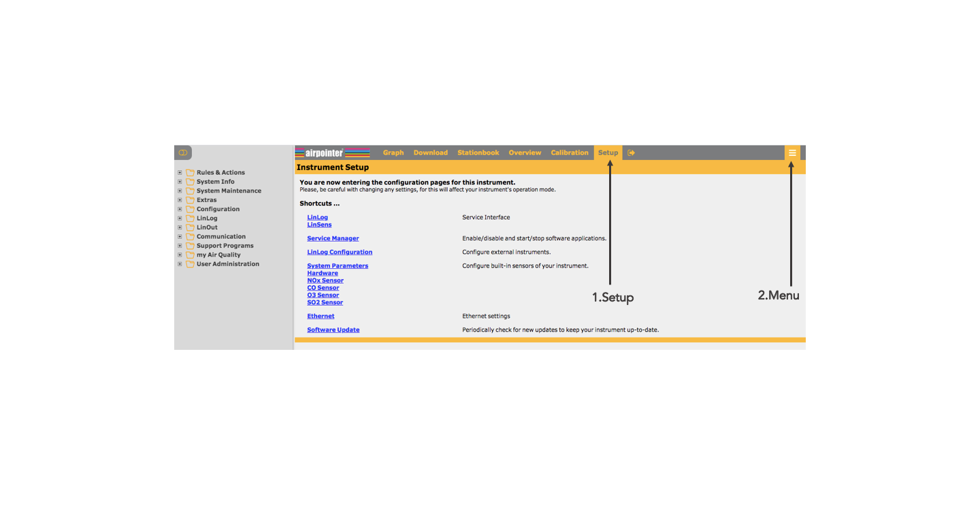Screen dimensions: 980x520
Task: Click the Communication folder icon
Action: 190,237
